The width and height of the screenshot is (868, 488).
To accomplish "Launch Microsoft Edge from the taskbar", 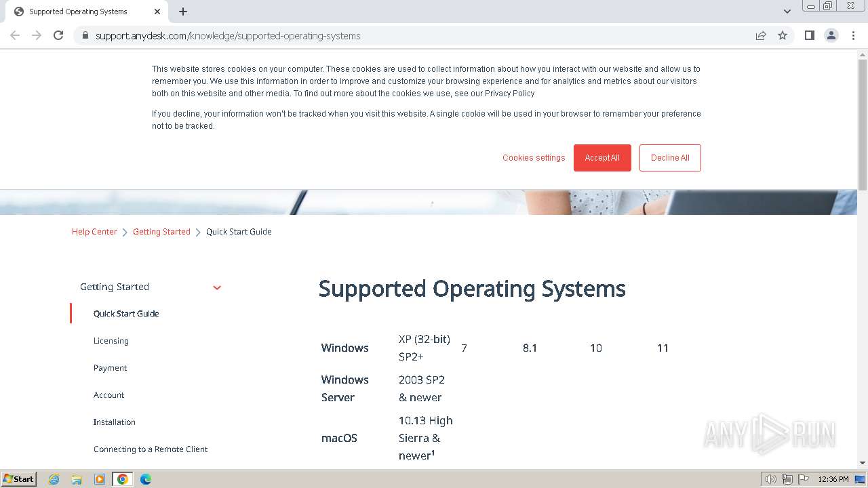I will (146, 479).
